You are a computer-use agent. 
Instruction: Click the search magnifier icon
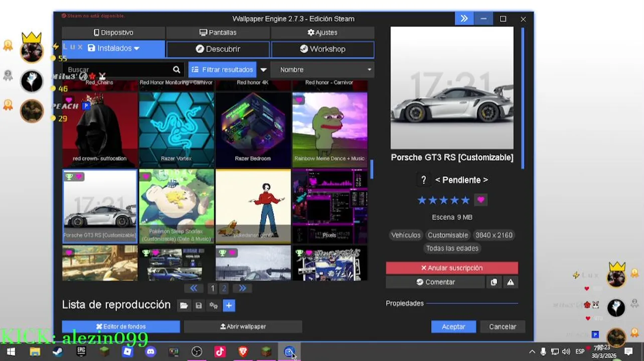tap(177, 70)
